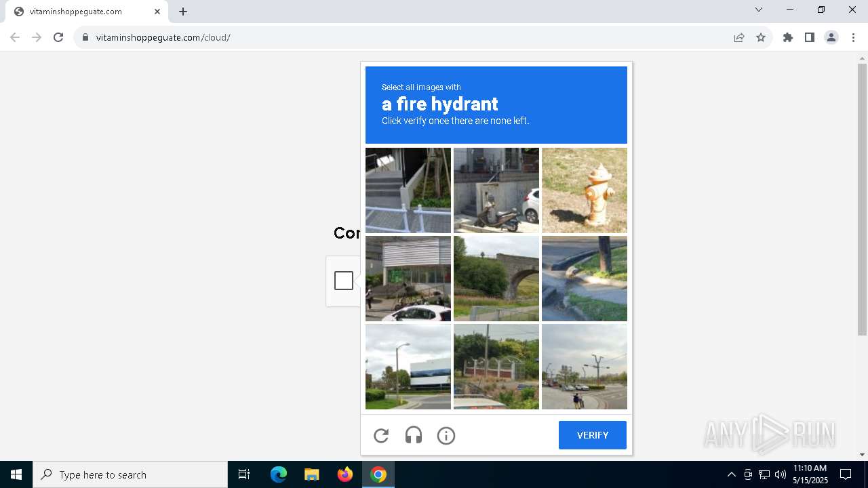
Task: Select the yellow fire hydrant image
Action: pos(585,190)
